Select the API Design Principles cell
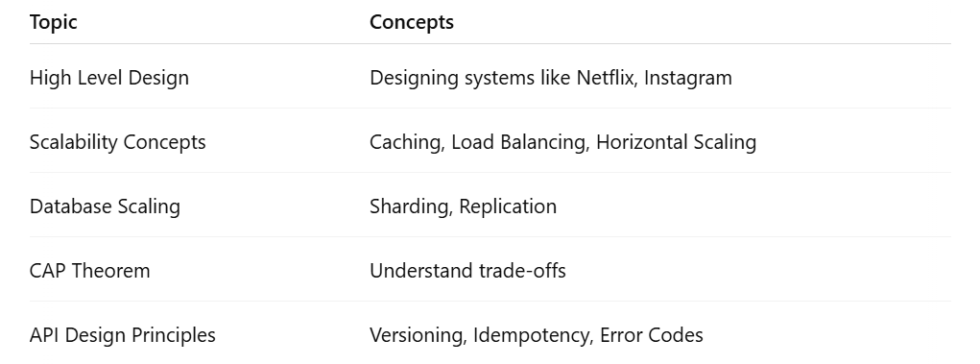 [123, 335]
